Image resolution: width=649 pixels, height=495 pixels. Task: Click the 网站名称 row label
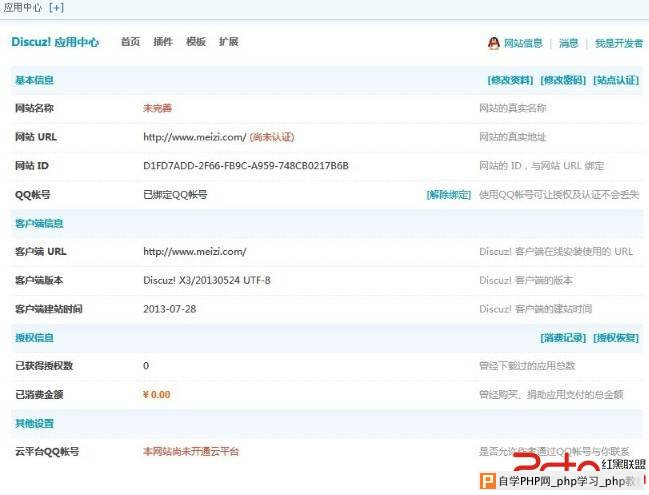[x=34, y=108]
